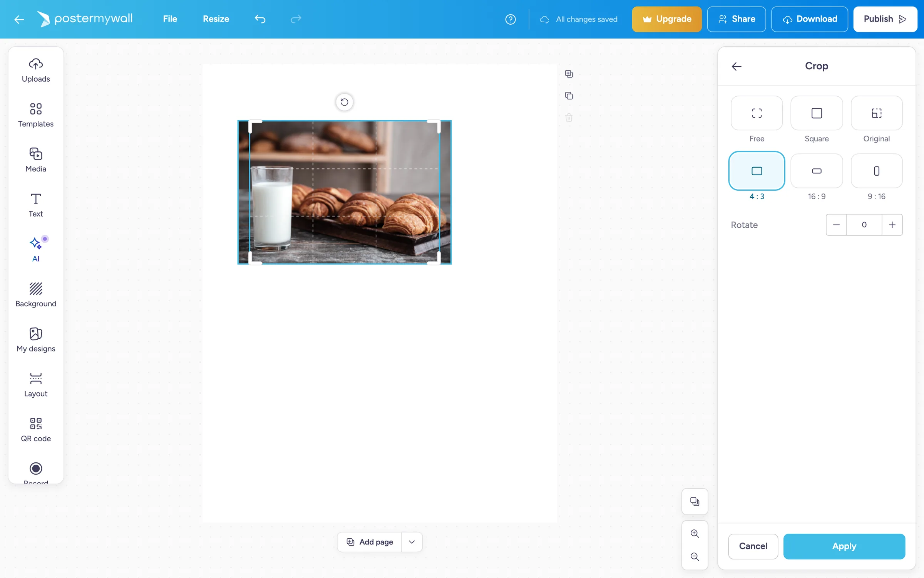Click the undo arrow in header
This screenshot has height=578, width=924.
click(260, 19)
